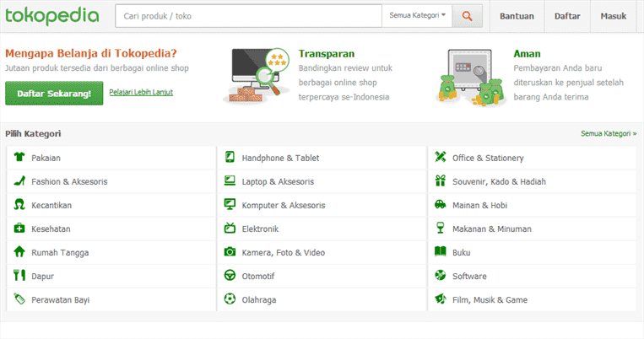Click the Laptop & Aksesoris laptop icon

[x=230, y=180]
